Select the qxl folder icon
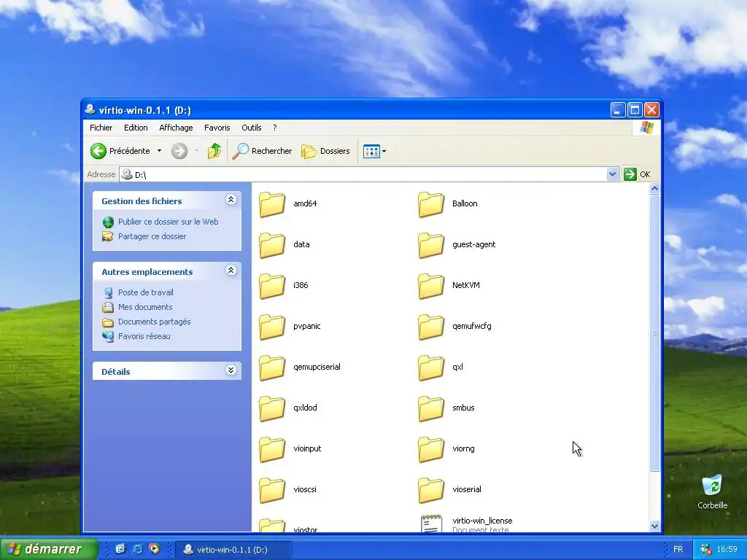 coord(430,368)
